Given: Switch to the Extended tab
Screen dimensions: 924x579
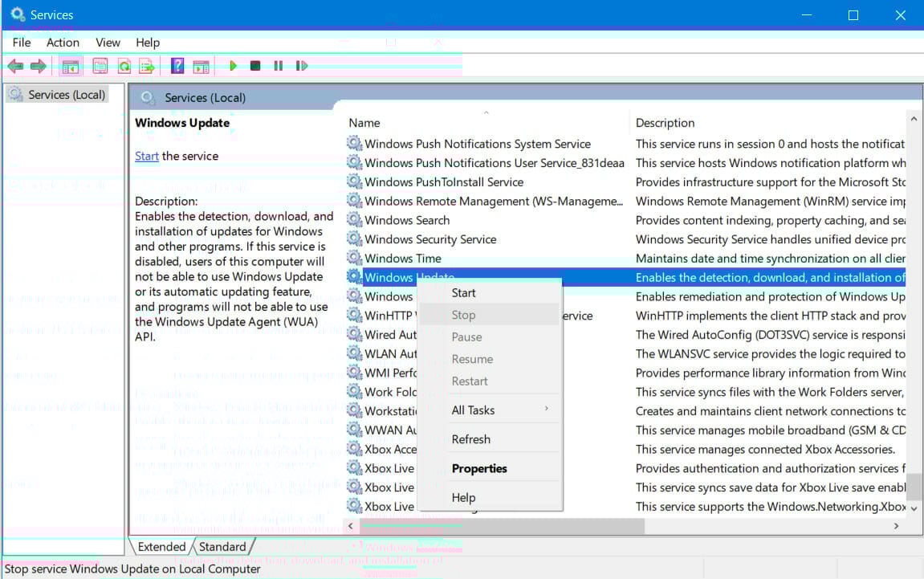Looking at the screenshot, I should [161, 547].
